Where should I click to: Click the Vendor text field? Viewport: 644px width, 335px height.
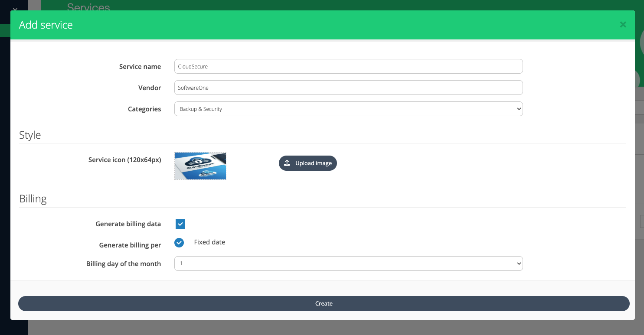point(348,88)
